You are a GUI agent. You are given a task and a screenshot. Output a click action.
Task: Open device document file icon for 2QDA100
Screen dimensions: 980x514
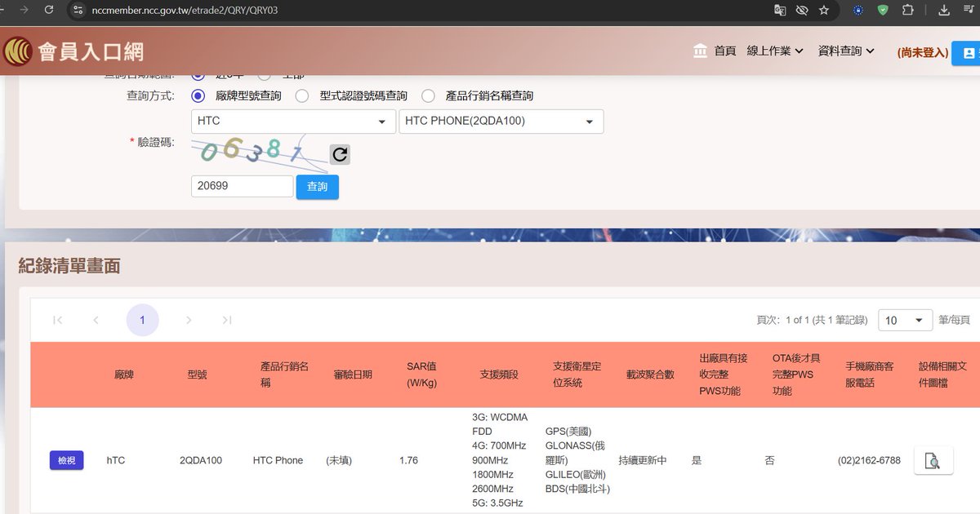933,460
